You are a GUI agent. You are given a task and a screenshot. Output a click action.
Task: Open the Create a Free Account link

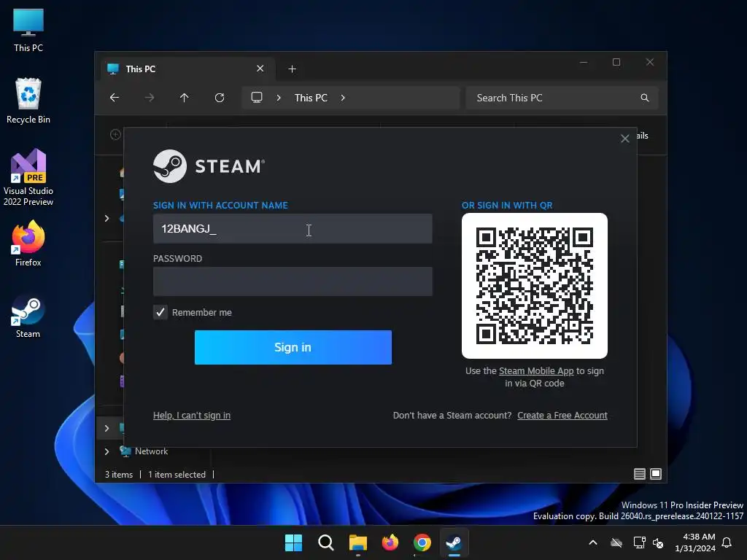coord(562,415)
